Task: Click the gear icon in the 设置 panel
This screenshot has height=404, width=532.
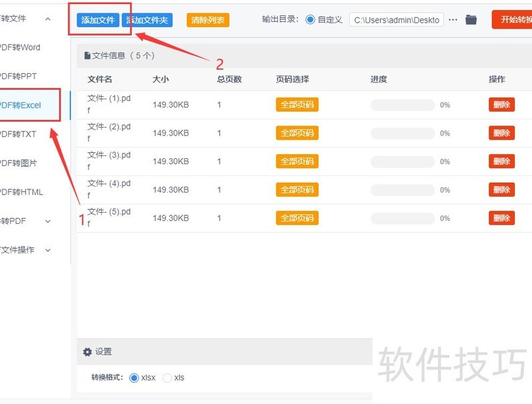Action: click(87, 352)
